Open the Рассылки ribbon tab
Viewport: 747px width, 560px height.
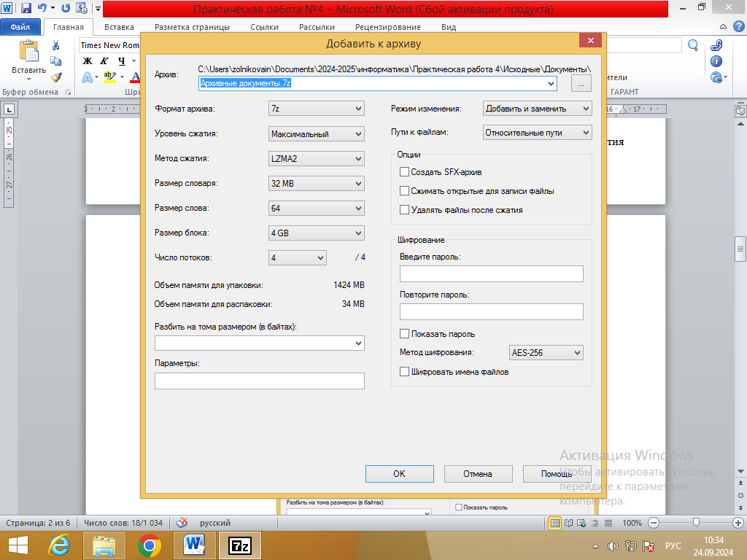[x=317, y=27]
